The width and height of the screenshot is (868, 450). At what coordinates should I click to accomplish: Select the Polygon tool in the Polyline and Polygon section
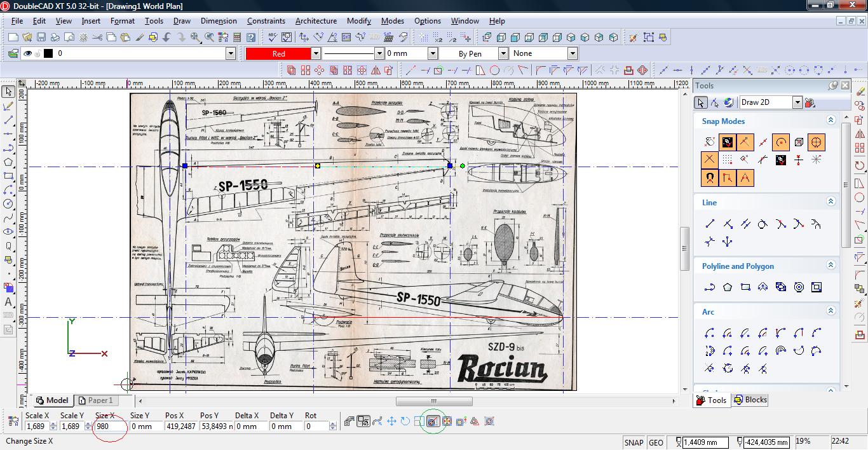[x=728, y=287]
